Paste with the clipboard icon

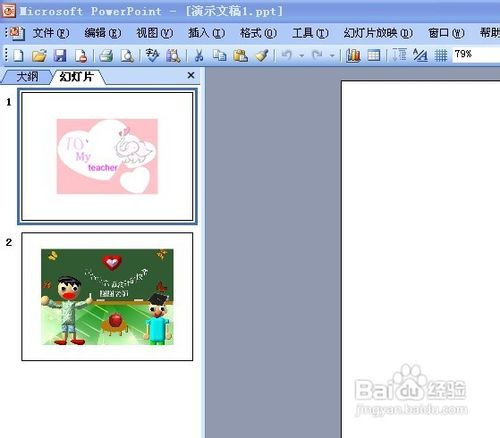coord(240,55)
